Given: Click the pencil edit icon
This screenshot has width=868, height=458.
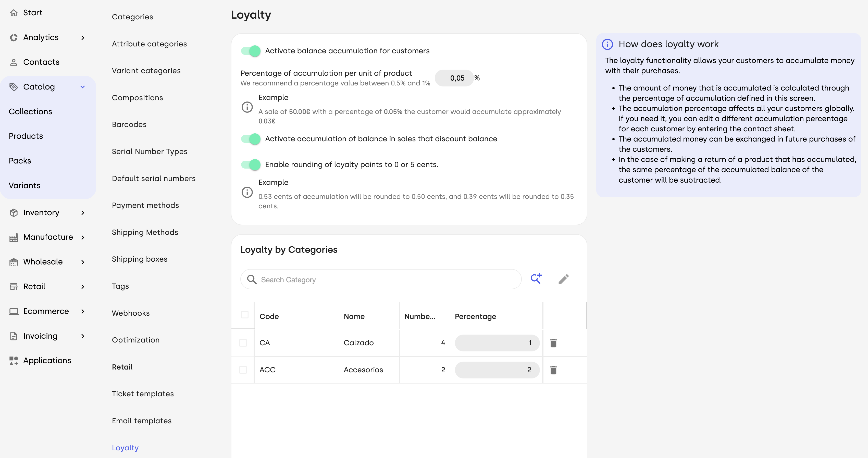Looking at the screenshot, I should coord(564,279).
